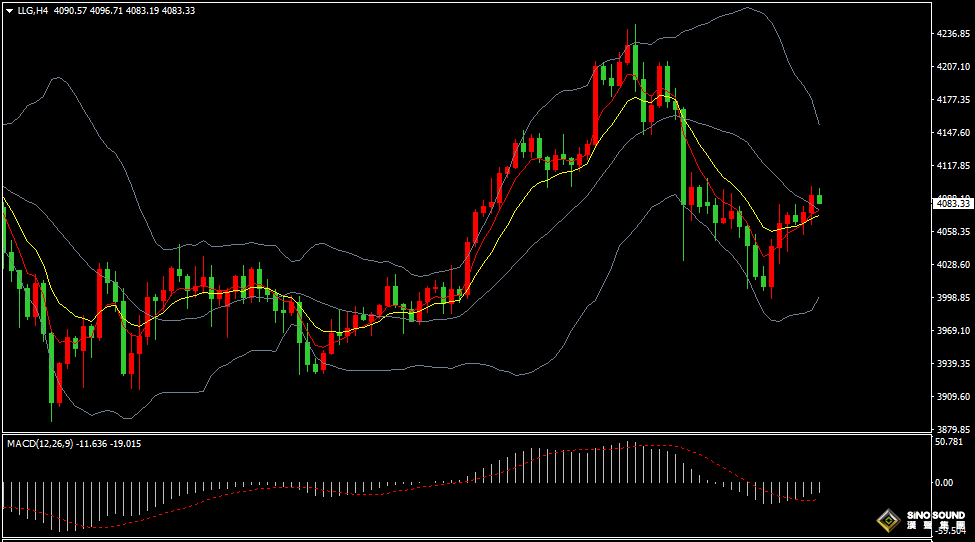Click the 3909.60 price axis label

coord(952,396)
